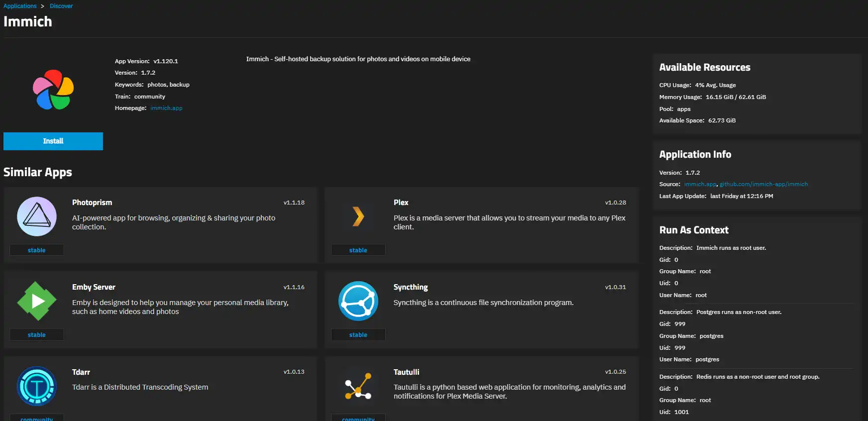This screenshot has height=421, width=868.
Task: Click immich.app link in Application Info
Action: pyautogui.click(x=700, y=184)
